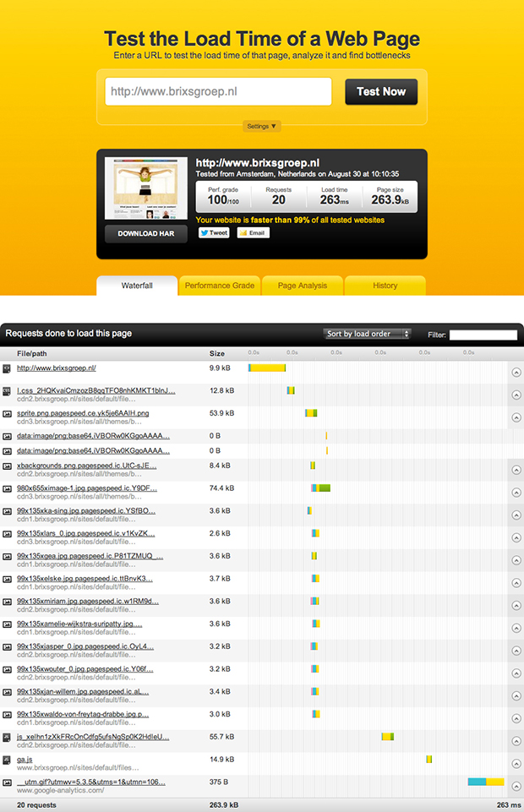Screen dimensions: 524x812
Task: Click the Filter text field
Action: [x=483, y=335]
